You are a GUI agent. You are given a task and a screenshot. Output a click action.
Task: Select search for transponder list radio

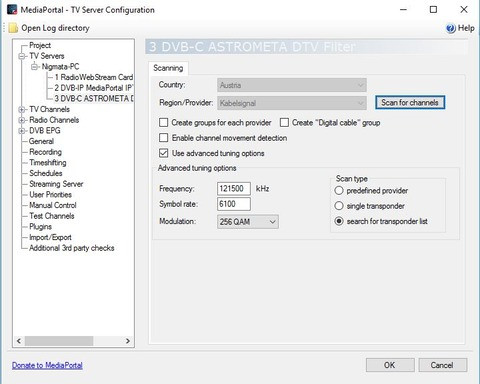click(339, 221)
